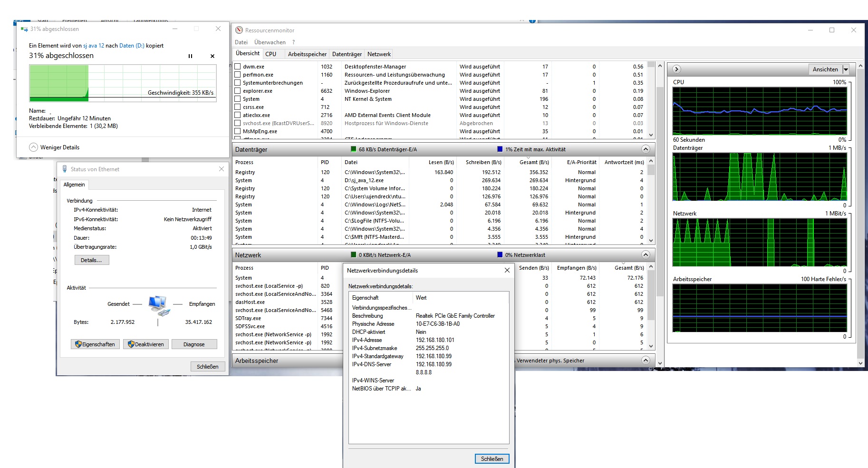Viewport: 868px width, 468px height.
Task: Collapse copy details with Weniger Details
Action: click(54, 147)
